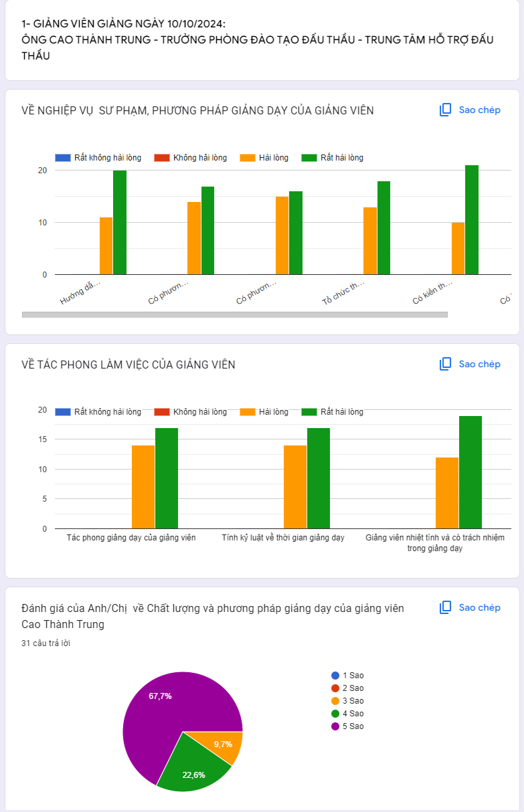Click the horizontal scrollbar under the NGHIỆP VỤ chart
This screenshot has height=812, width=524.
click(234, 314)
